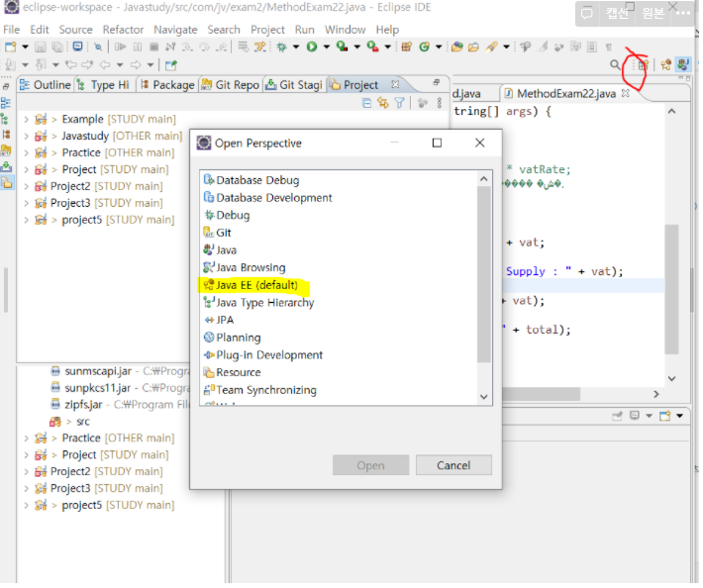
Task: Click the New wizard toolbar icon
Action: point(10,47)
